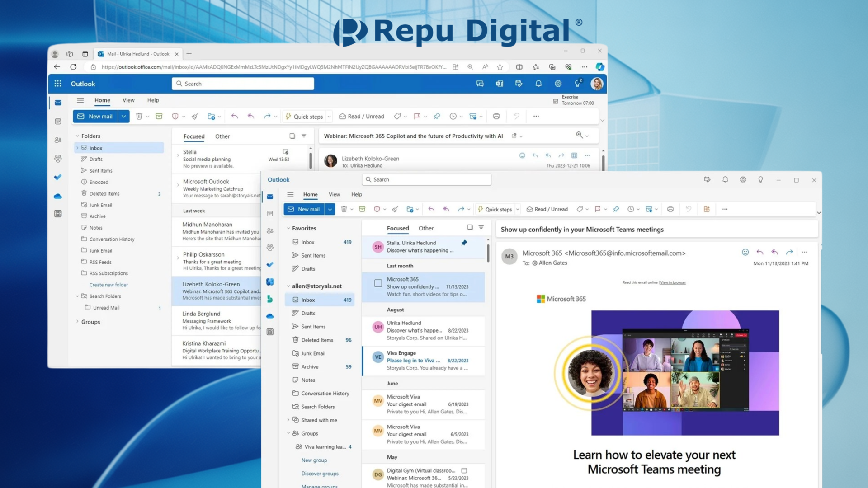Image resolution: width=868 pixels, height=488 pixels.
Task: Switch to Other tab in web Outlook
Action: (222, 136)
